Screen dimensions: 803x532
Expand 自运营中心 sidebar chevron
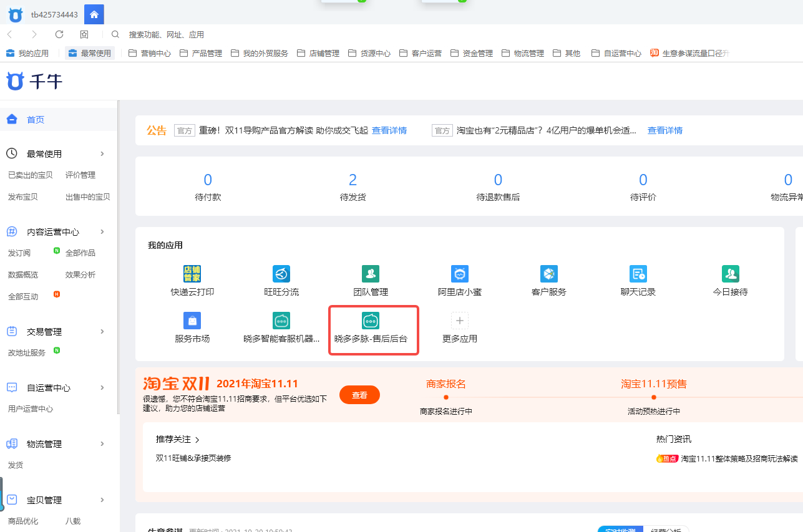tap(102, 388)
